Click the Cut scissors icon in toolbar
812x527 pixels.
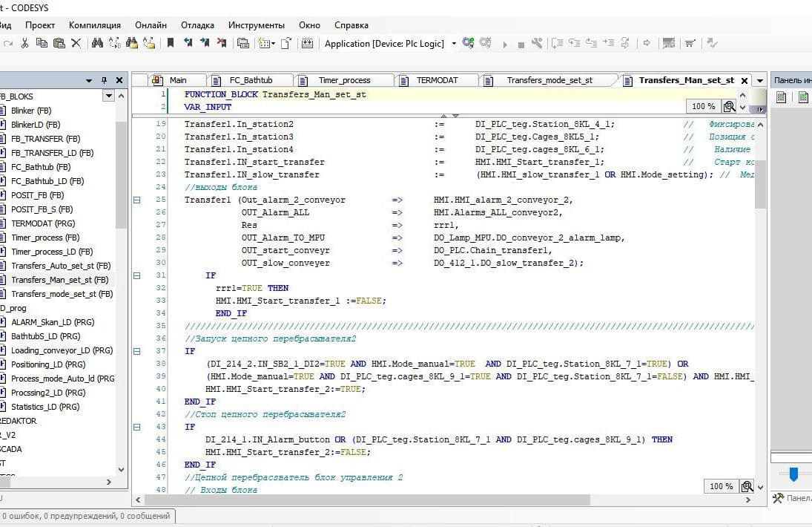click(24, 44)
